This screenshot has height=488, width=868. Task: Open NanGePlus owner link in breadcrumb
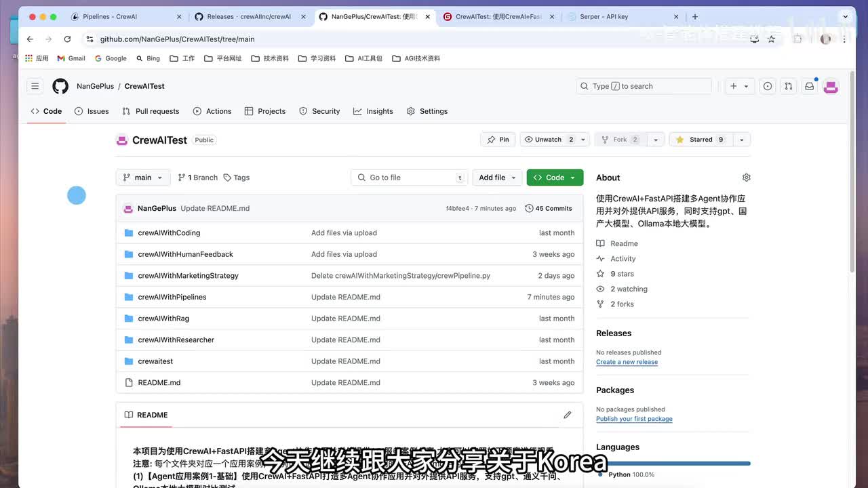click(x=96, y=86)
